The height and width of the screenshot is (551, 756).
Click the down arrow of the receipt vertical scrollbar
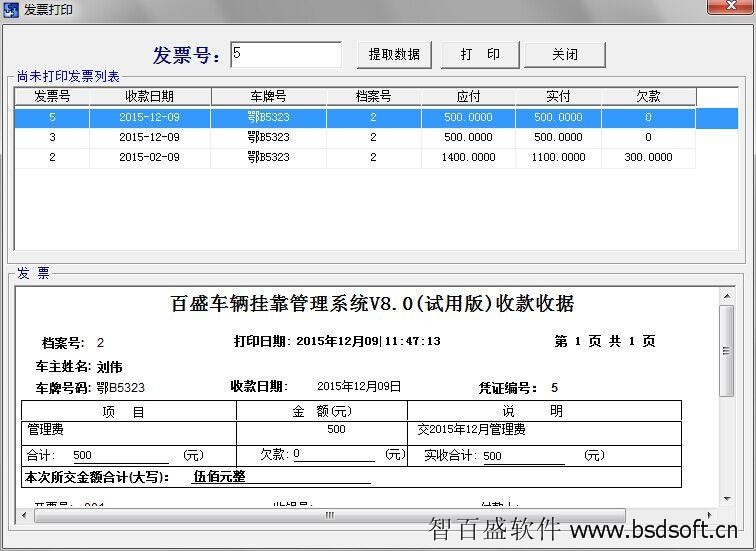(x=727, y=499)
